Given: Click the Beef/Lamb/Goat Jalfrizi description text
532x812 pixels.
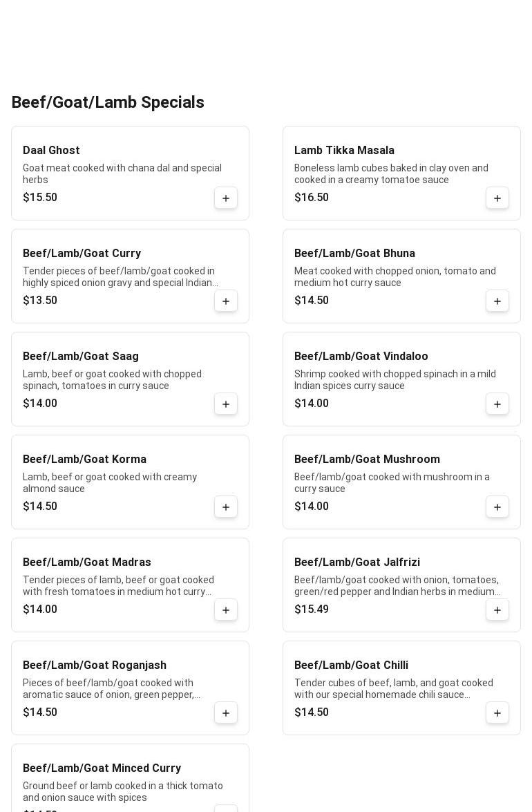Looking at the screenshot, I should coord(397,586).
